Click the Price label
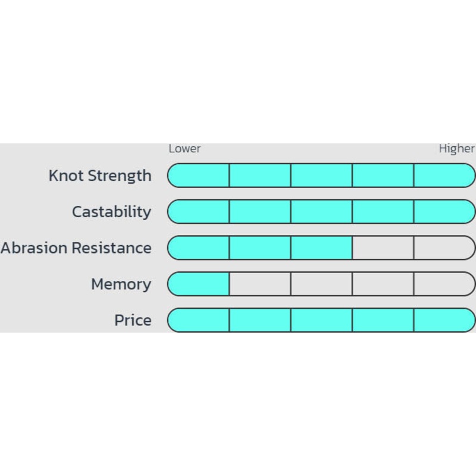Image resolution: width=476 pixels, height=476 pixels. 133,321
